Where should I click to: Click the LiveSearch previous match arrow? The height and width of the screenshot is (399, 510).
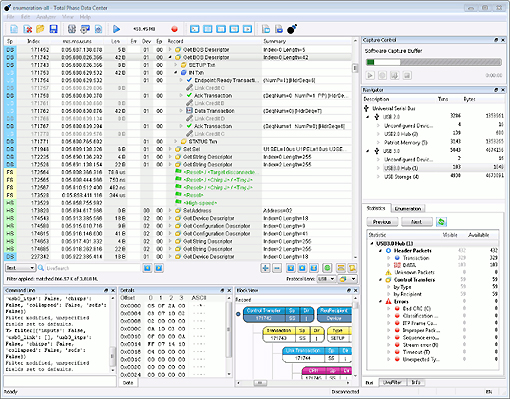point(147,268)
